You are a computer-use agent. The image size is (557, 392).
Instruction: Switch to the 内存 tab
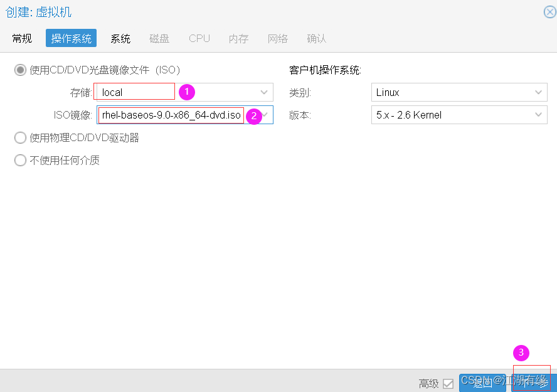pos(238,38)
